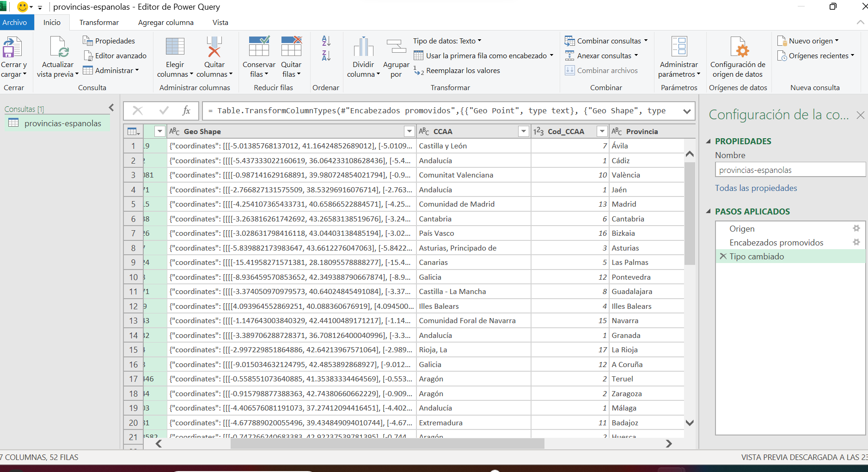Click Reemplazar los valores
868x472 pixels.
[457, 70]
